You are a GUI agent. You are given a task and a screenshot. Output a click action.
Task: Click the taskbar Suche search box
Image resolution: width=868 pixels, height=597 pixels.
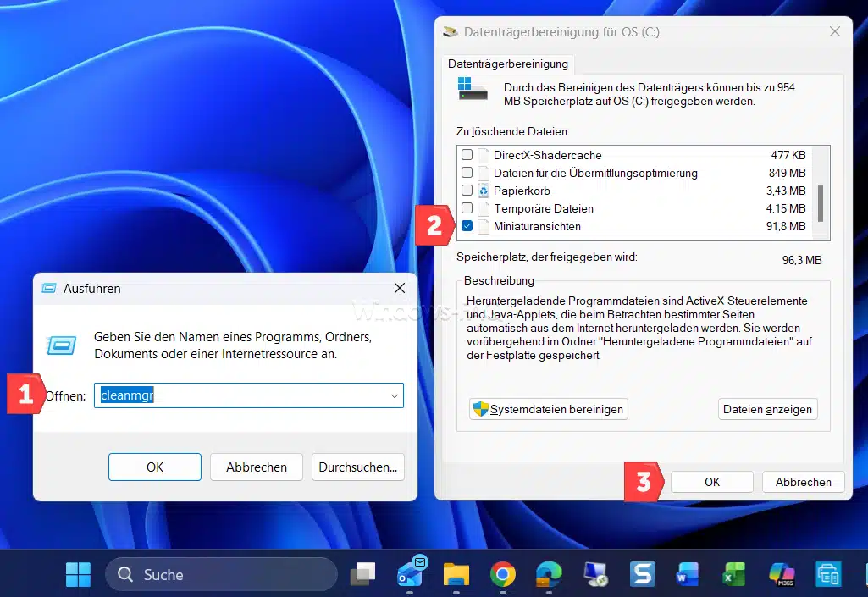[x=221, y=574]
